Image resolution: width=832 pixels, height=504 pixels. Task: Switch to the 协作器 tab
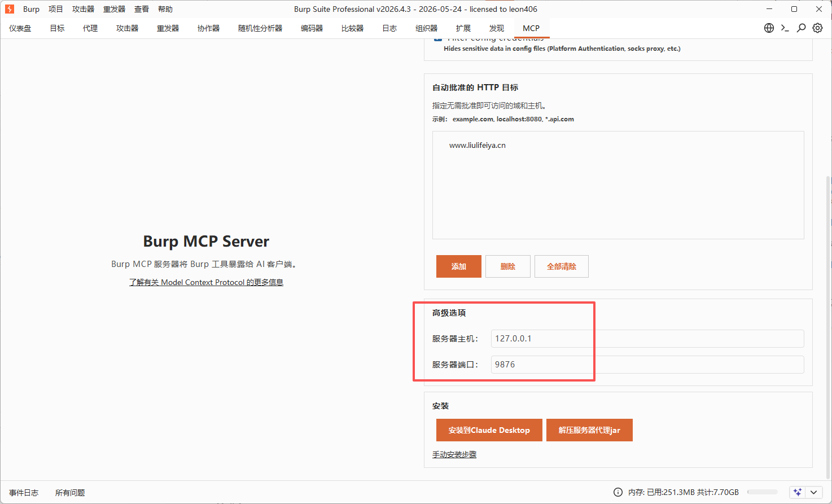pos(209,28)
